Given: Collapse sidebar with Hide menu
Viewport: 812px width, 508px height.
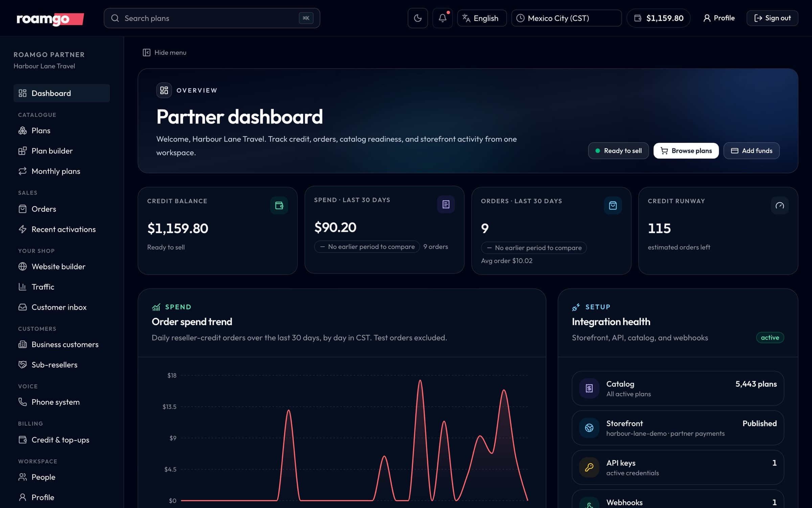Looking at the screenshot, I should click(164, 52).
